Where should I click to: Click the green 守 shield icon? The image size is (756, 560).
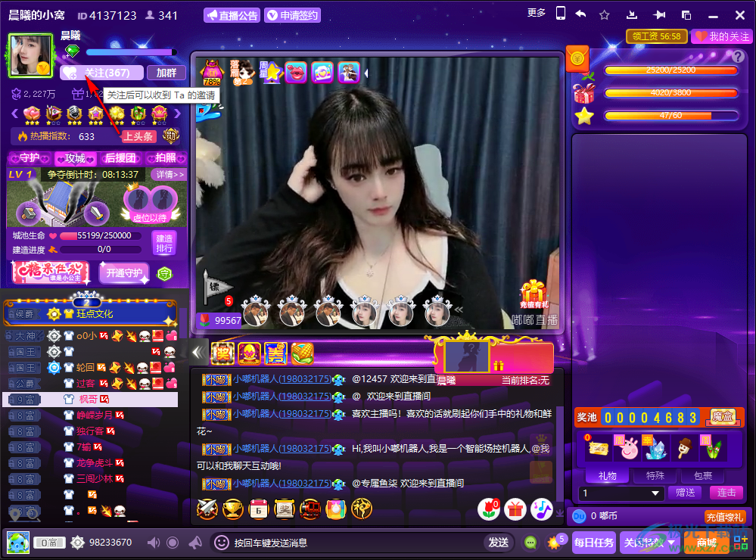coord(164,274)
